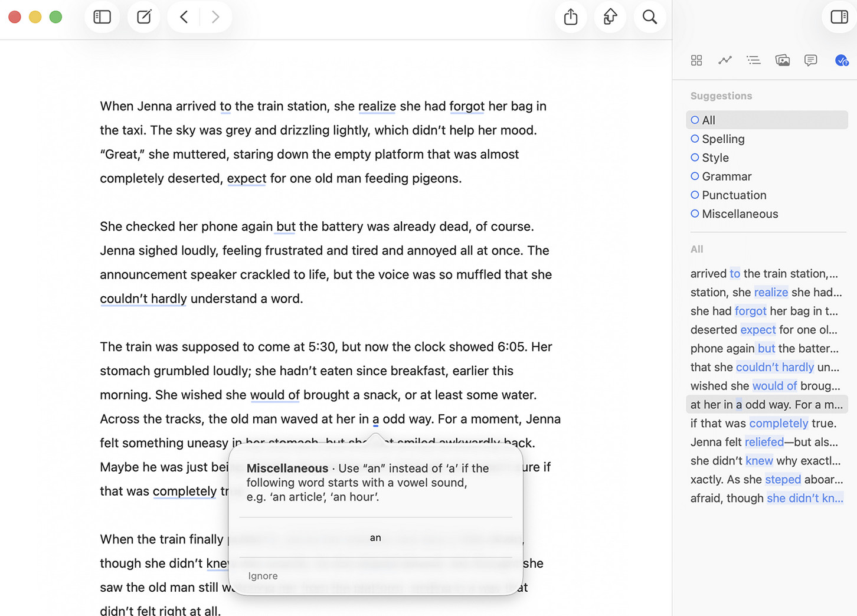Open the outline list panel
Viewport: 857px width, 616px height.
click(x=754, y=60)
